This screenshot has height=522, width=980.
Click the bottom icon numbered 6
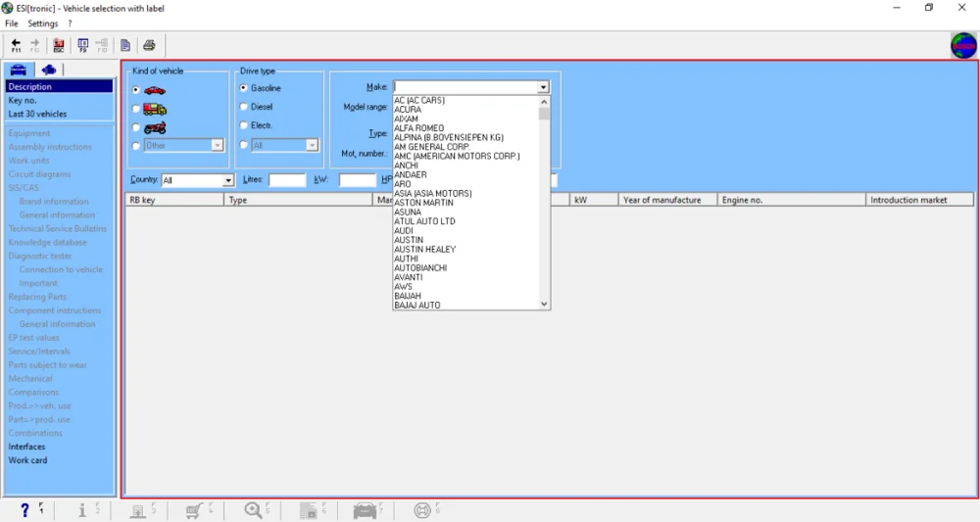(309, 511)
